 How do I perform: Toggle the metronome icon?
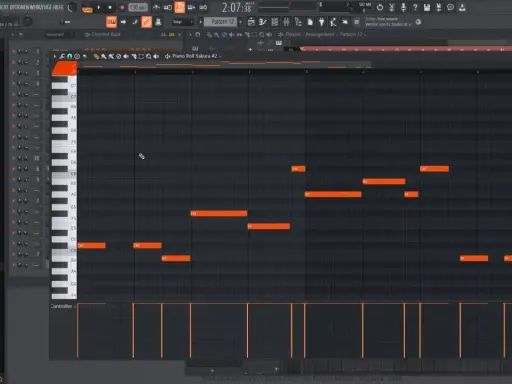point(156,7)
